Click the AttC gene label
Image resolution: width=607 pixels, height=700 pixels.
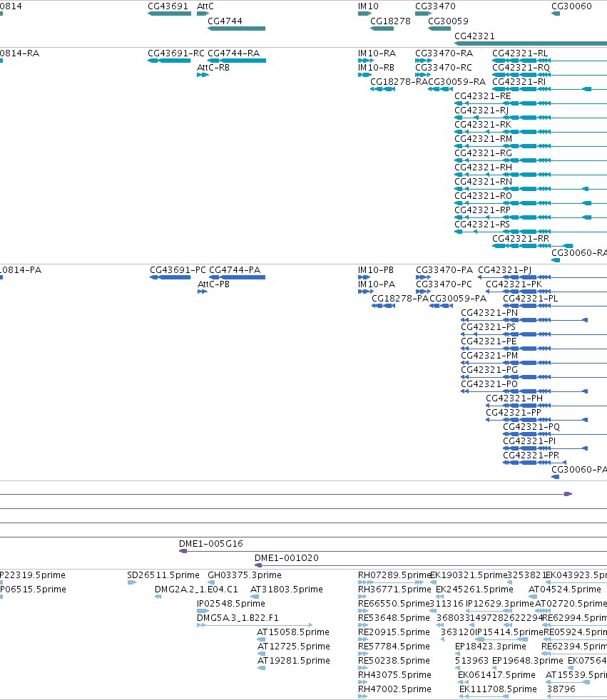click(205, 6)
